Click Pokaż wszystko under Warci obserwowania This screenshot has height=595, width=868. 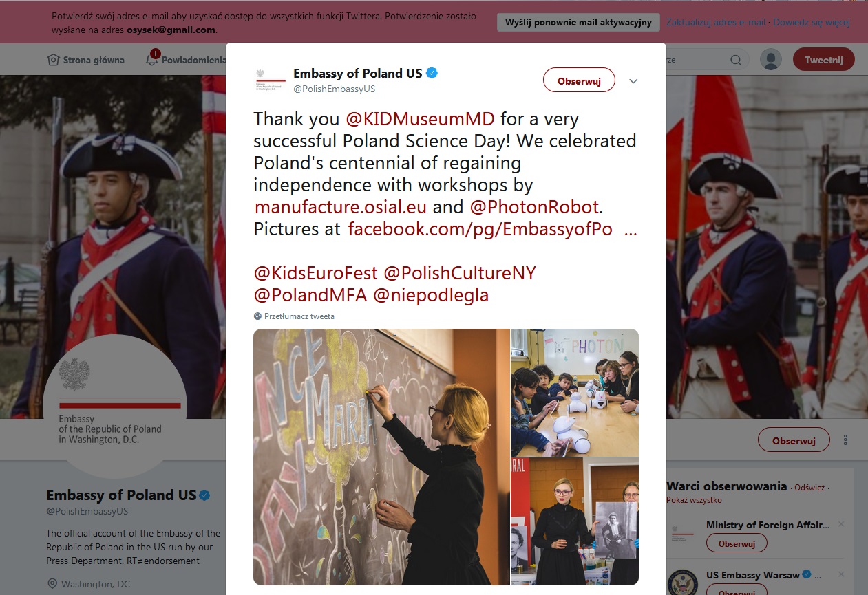[694, 500]
